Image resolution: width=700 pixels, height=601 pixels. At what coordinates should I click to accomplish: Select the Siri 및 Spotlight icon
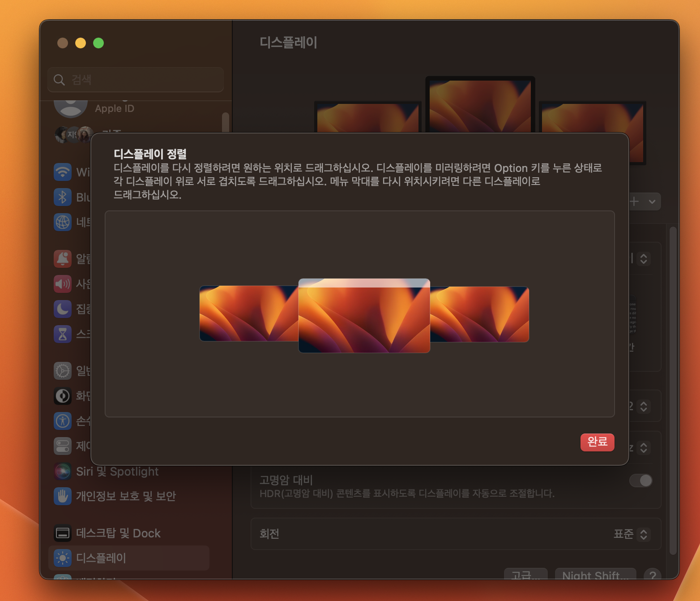[63, 471]
